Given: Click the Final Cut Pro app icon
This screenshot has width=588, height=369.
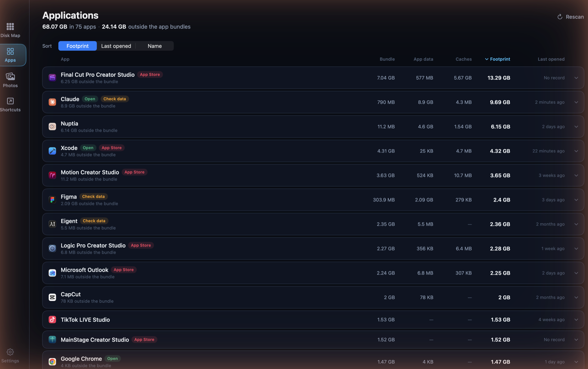Looking at the screenshot, I should 52,78.
